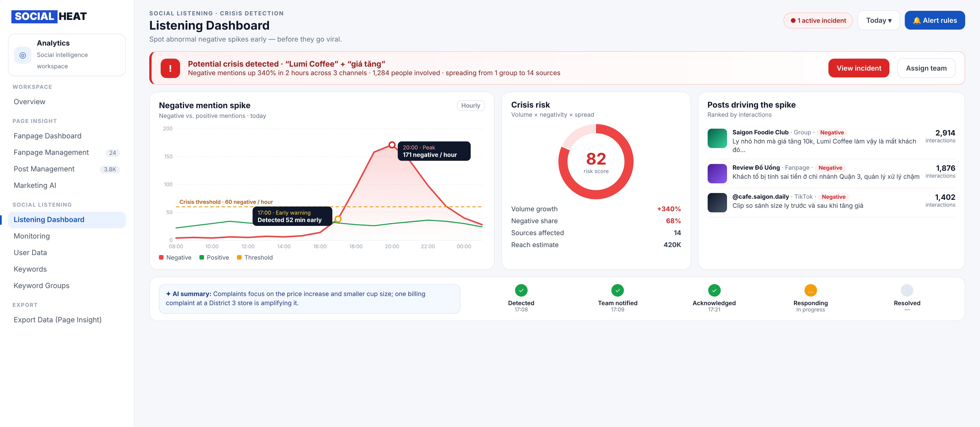Toggle the Positive legend series
Image resolution: width=980 pixels, height=427 pixels.
click(x=214, y=257)
